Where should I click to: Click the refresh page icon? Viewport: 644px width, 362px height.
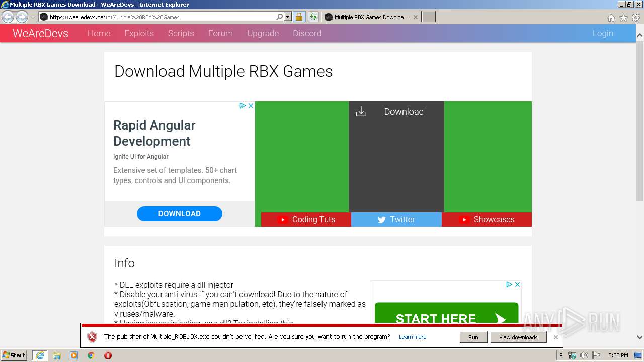click(313, 17)
